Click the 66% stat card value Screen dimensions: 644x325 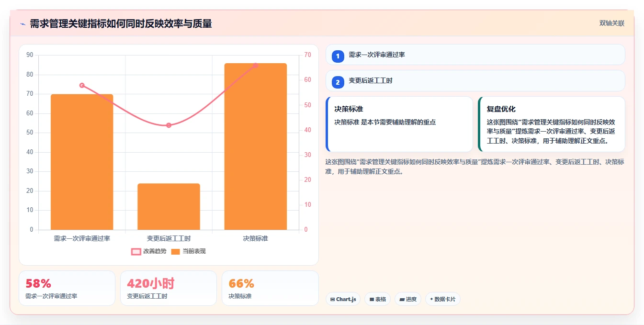point(241,283)
